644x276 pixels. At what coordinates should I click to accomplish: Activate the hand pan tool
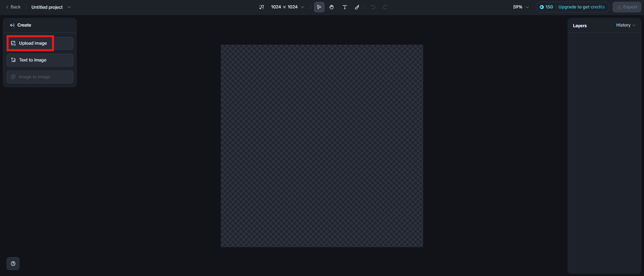(332, 7)
